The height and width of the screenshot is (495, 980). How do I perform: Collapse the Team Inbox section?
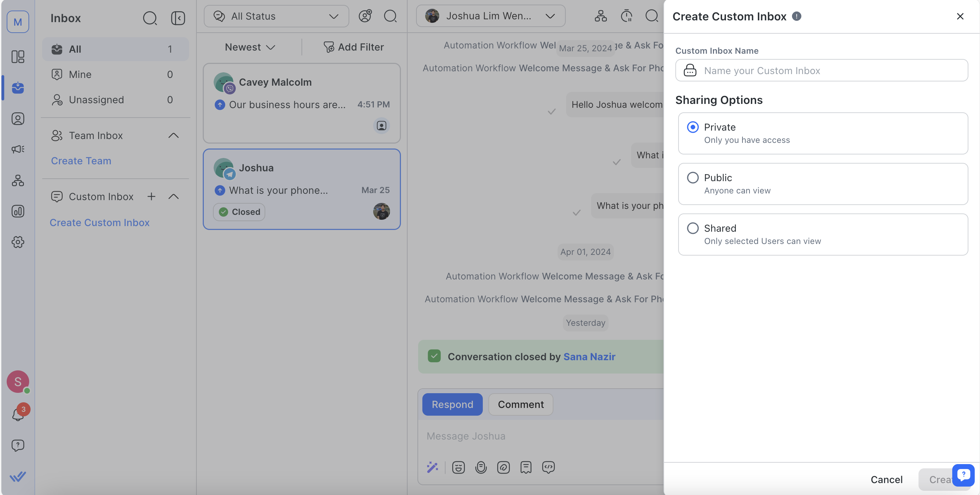[174, 136]
